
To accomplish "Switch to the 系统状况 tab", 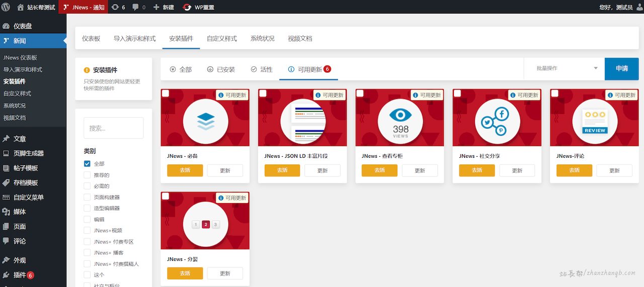I will pyautogui.click(x=262, y=39).
